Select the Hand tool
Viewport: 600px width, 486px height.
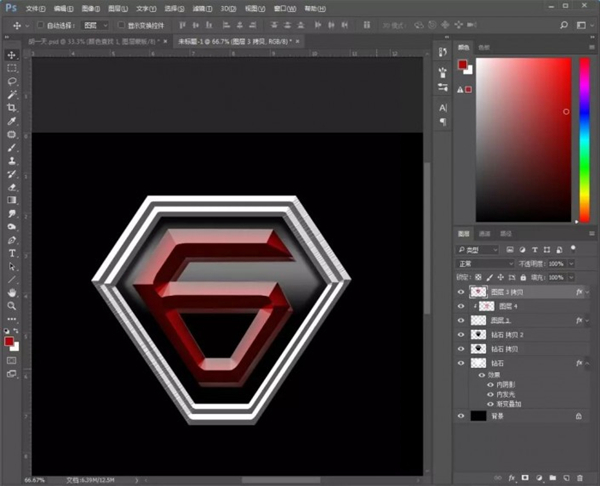12,292
